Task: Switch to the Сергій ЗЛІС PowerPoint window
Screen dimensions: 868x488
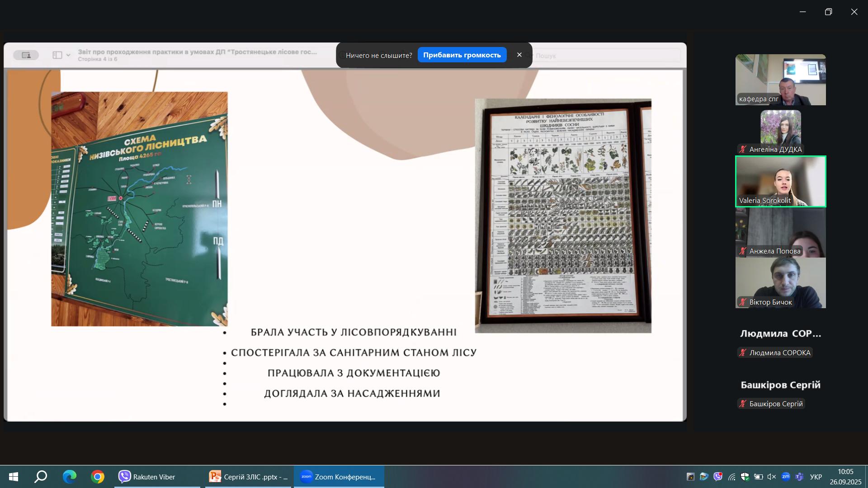Action: pyautogui.click(x=249, y=477)
